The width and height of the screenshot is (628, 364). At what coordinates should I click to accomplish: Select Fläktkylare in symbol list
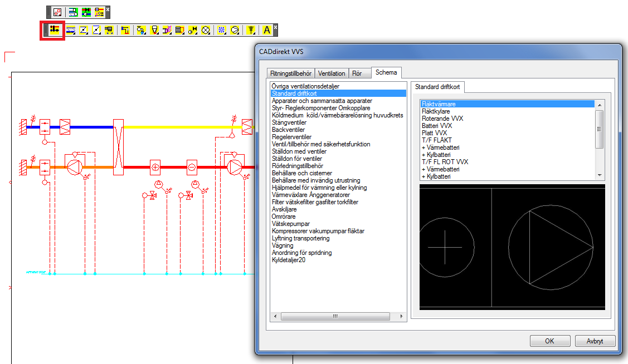pyautogui.click(x=436, y=111)
